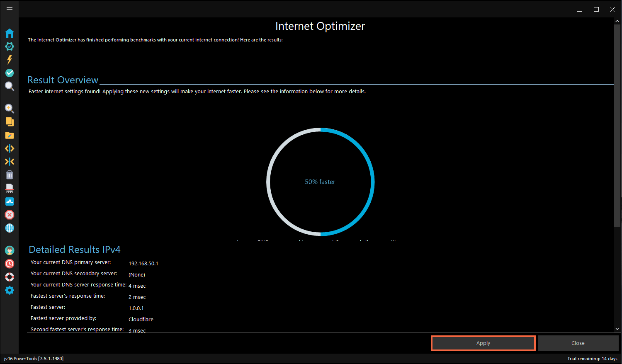Open the red octagon X tool
622x364 pixels.
(x=10, y=215)
